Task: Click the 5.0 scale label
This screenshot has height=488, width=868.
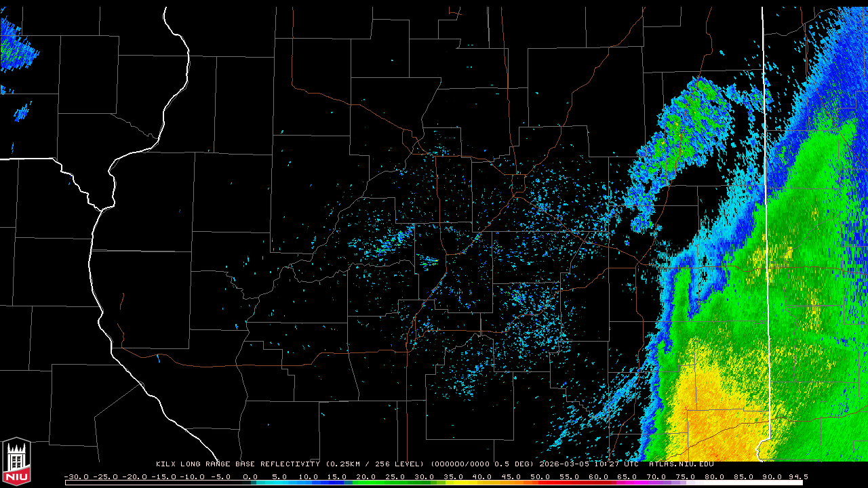Action: (x=280, y=477)
